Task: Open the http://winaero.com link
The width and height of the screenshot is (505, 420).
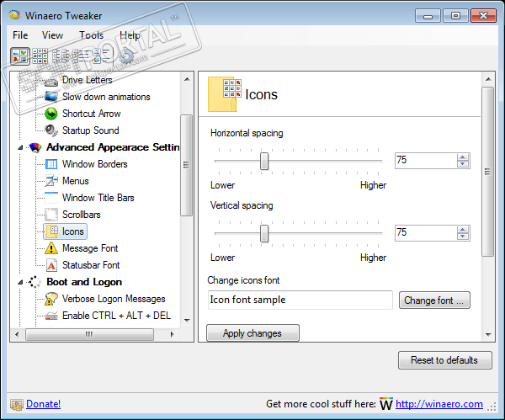Action: (439, 404)
